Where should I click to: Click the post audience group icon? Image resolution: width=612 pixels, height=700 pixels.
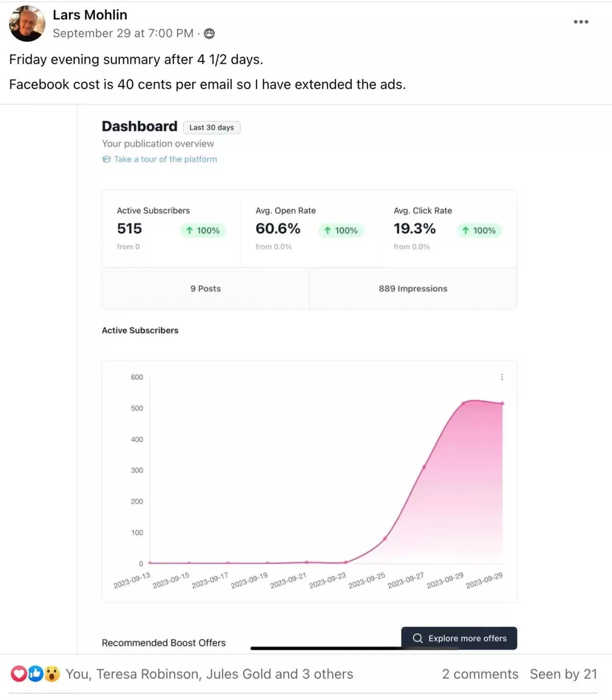[x=209, y=34]
